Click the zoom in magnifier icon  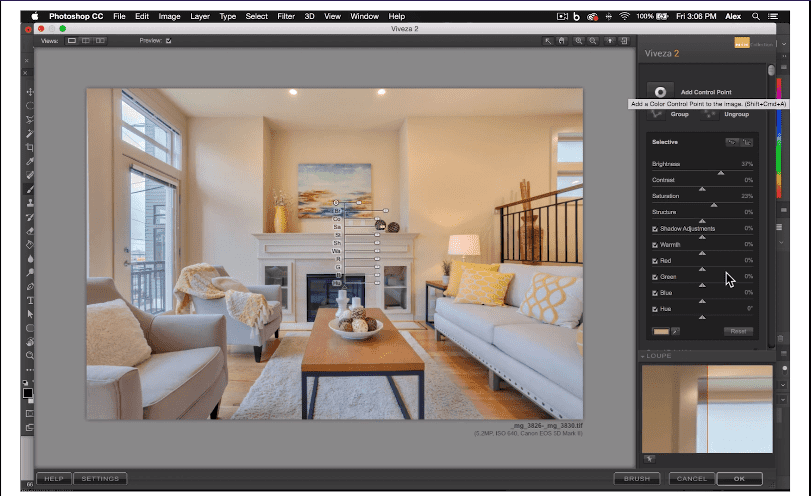click(579, 41)
